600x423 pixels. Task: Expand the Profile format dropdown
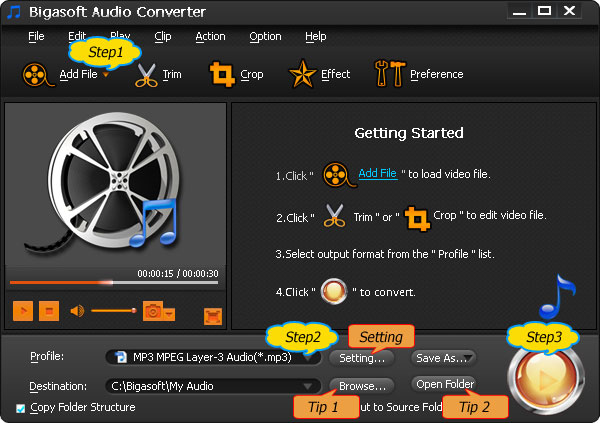point(307,358)
